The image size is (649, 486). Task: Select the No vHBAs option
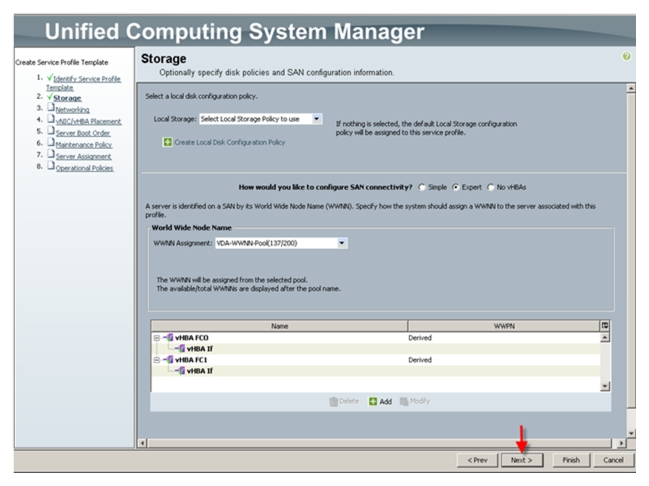[x=491, y=188]
